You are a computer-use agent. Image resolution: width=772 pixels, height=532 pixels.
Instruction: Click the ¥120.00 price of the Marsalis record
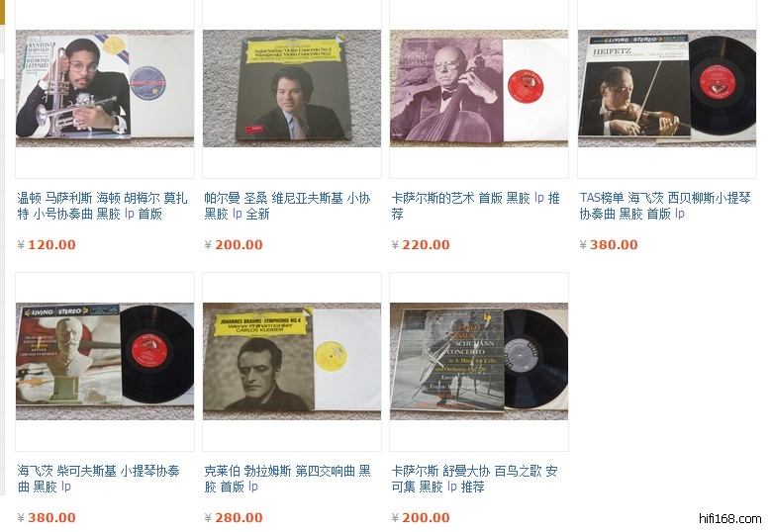click(47, 245)
